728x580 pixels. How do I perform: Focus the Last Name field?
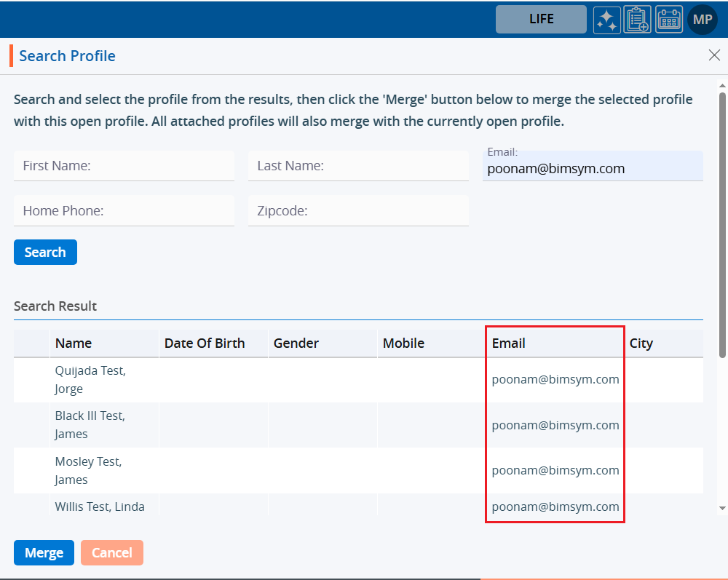coord(358,166)
